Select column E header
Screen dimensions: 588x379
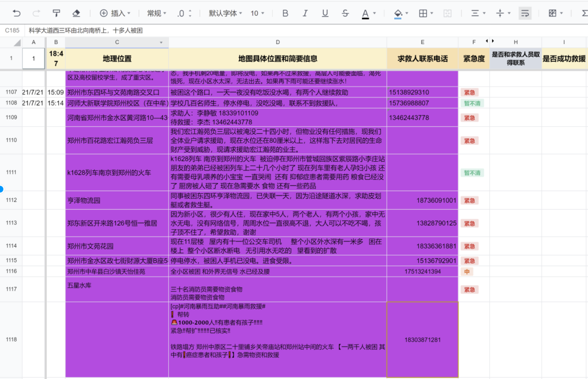(422, 42)
